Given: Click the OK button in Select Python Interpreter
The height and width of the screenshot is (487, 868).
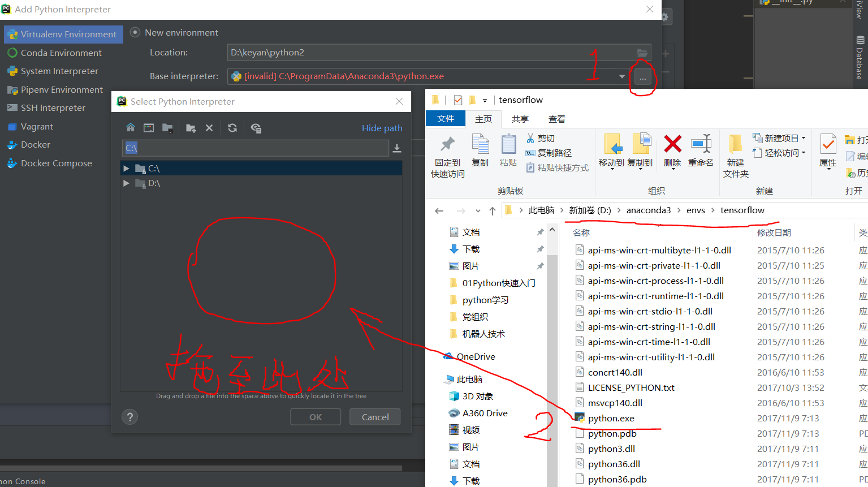Looking at the screenshot, I should click(316, 417).
